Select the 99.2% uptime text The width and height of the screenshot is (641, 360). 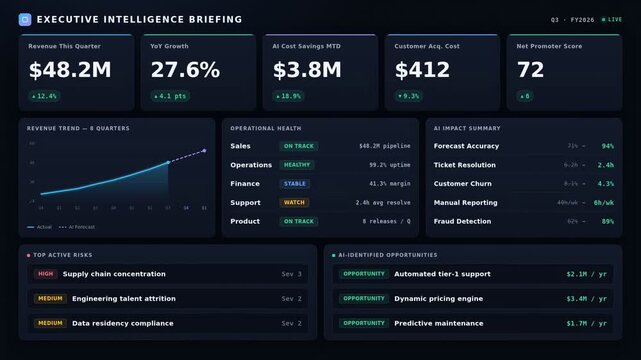coord(390,165)
